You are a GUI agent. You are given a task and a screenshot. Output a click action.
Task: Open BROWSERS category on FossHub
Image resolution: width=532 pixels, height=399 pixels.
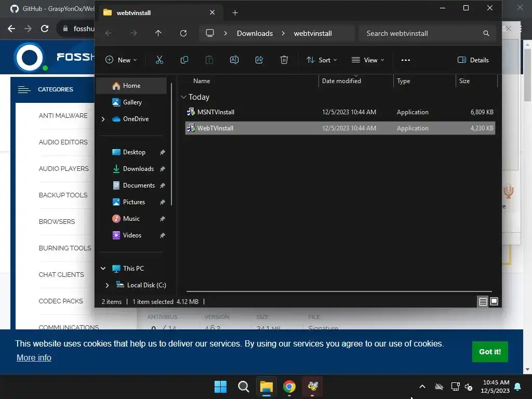point(57,221)
